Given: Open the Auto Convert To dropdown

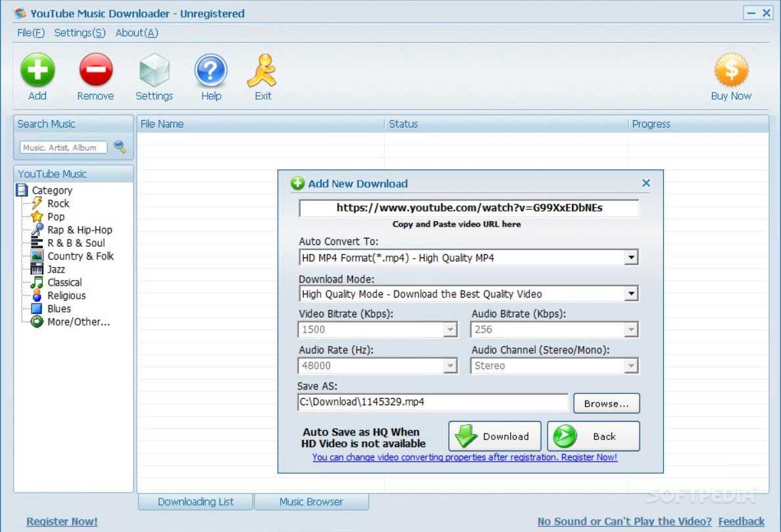Looking at the screenshot, I should (x=631, y=257).
